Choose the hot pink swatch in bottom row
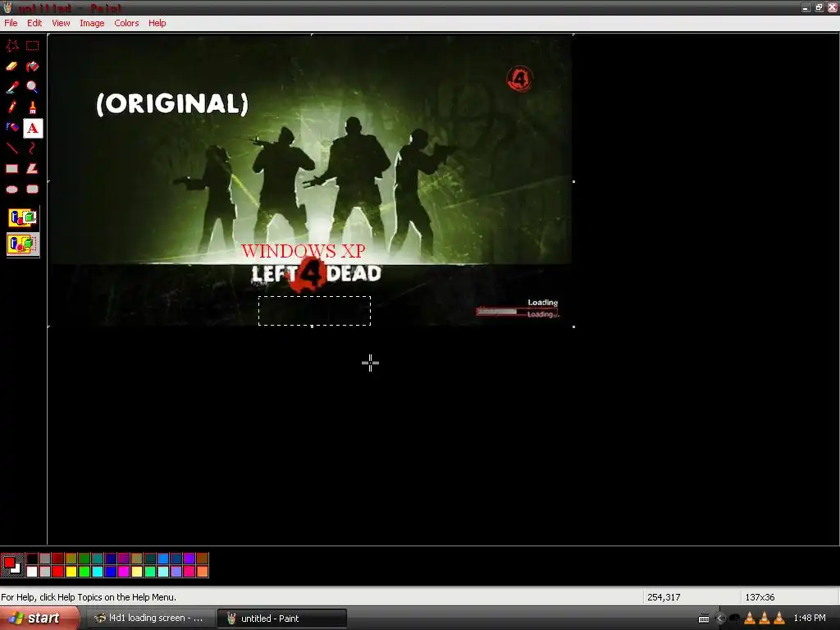 coord(189,572)
